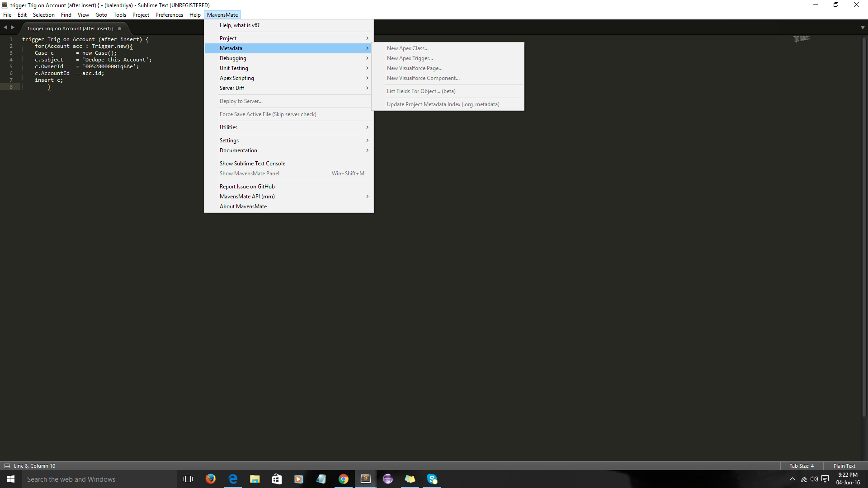Click the tab history forward arrow
The width and height of the screenshot is (868, 488).
pos(13,28)
